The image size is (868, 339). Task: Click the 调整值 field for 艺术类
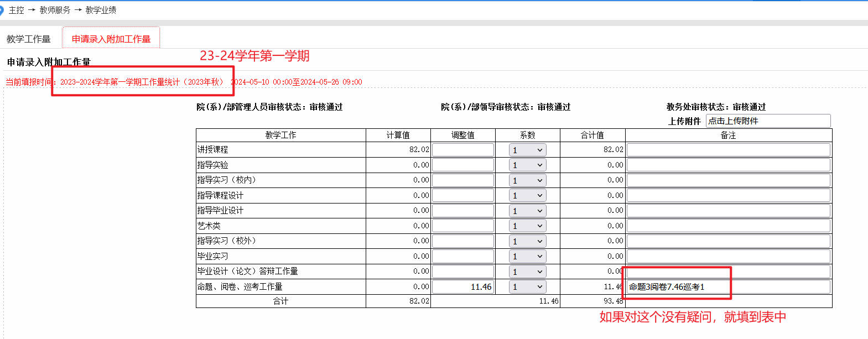coord(463,226)
